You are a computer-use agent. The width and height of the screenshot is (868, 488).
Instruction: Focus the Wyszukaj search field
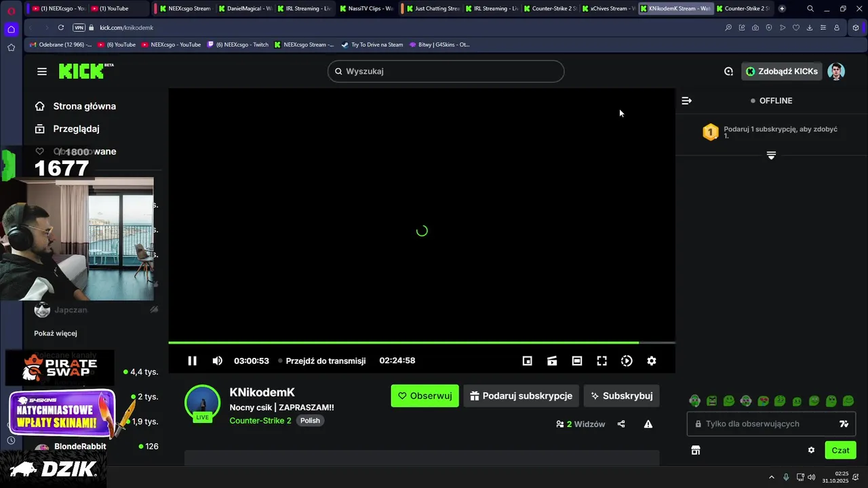pos(446,71)
